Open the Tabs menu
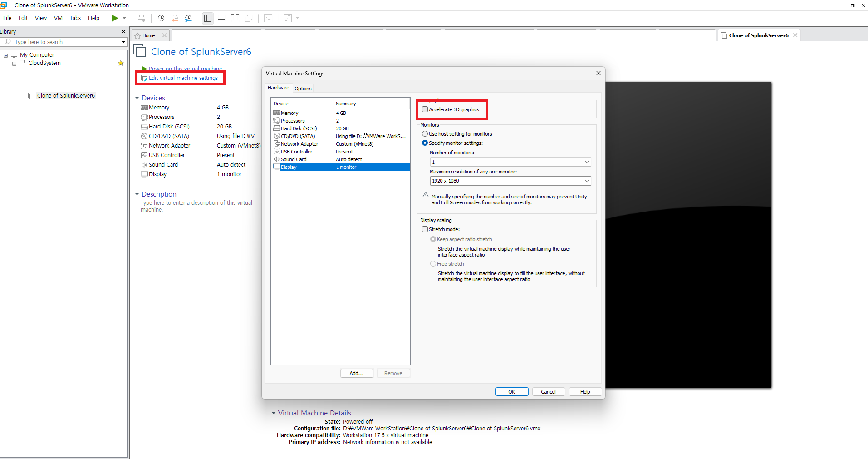Viewport: 868px width, 459px height. pos(75,18)
